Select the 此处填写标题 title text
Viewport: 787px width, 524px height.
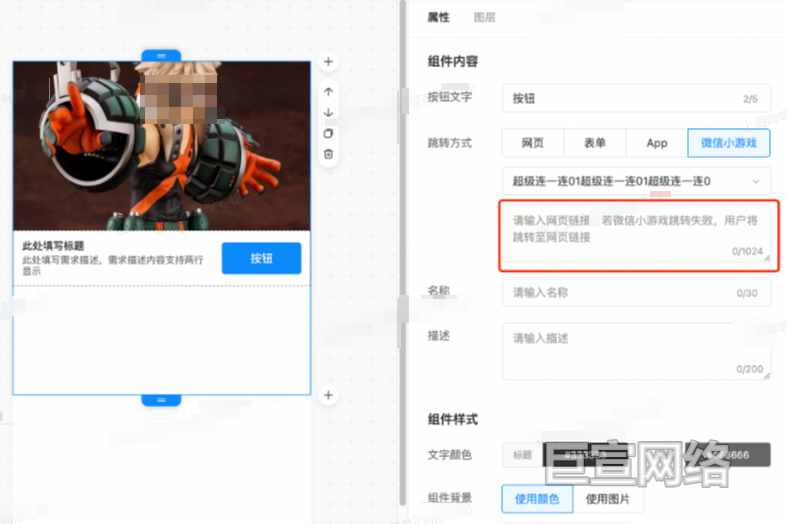pos(53,245)
